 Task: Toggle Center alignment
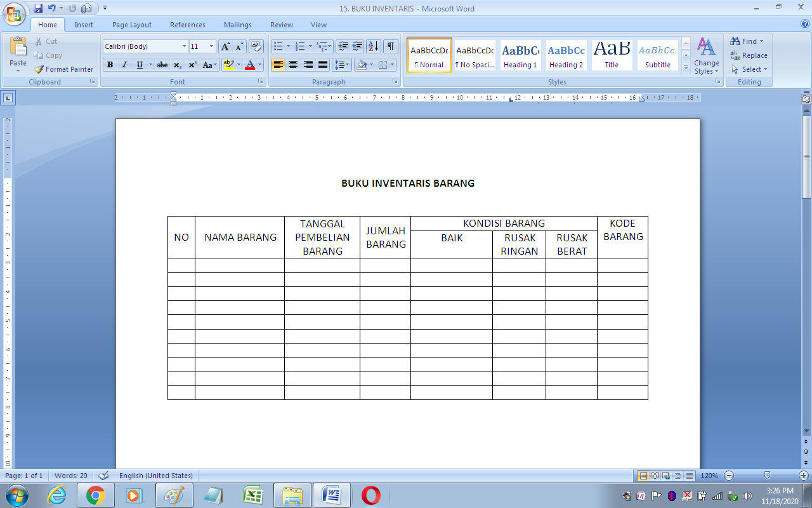(x=293, y=65)
